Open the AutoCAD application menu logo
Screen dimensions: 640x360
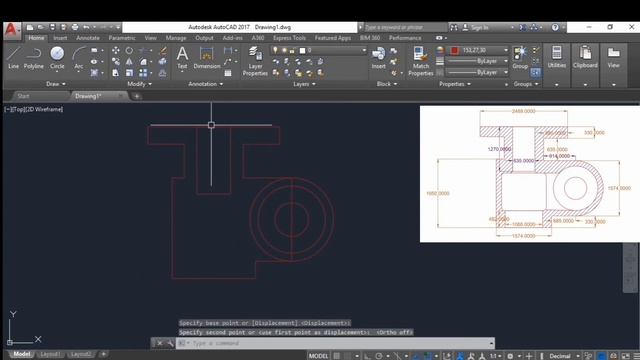coord(11,30)
